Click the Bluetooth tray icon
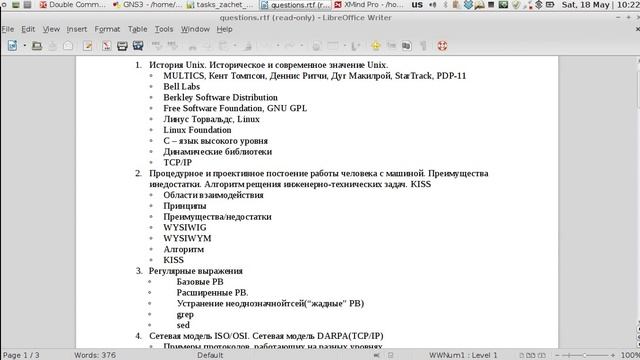 (x=445, y=5)
